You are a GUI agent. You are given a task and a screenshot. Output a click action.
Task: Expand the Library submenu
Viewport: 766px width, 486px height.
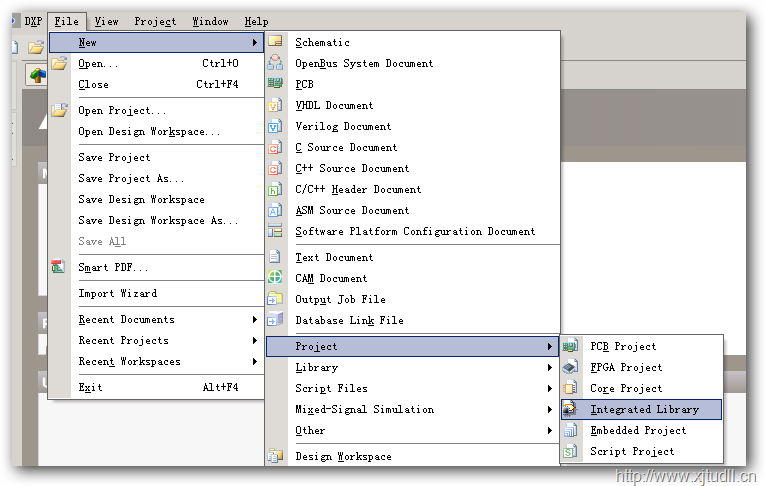410,367
